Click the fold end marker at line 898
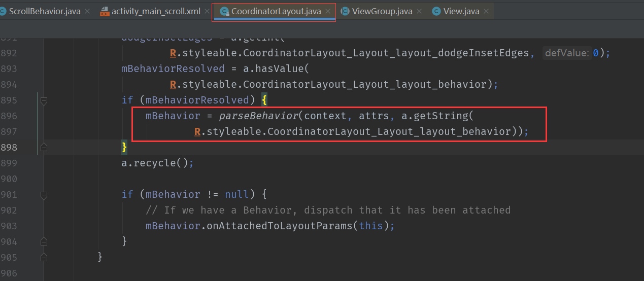The image size is (644, 281). (x=44, y=147)
